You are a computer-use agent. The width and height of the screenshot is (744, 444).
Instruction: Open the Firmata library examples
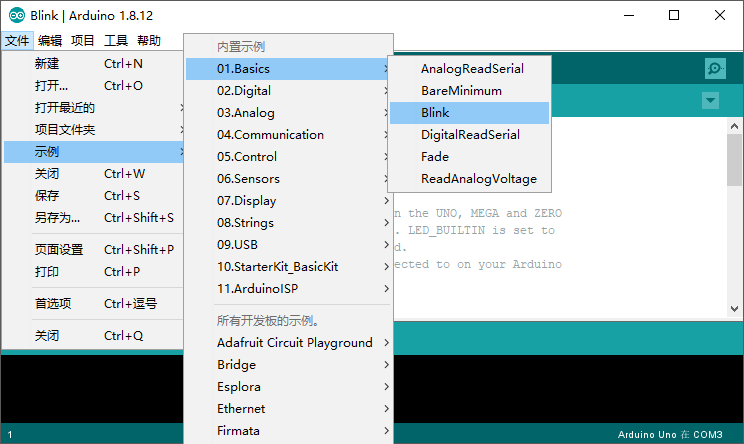tap(288, 431)
